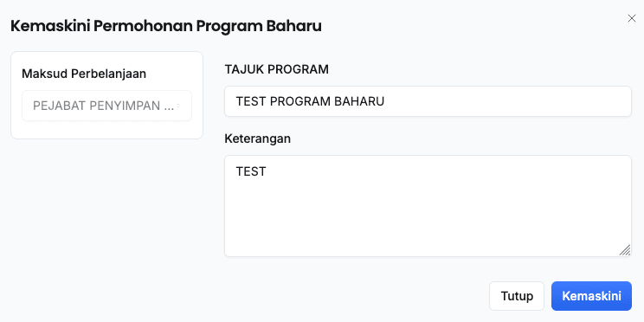This screenshot has width=644, height=322.
Task: Click the word TEST inside Keterangan box
Action: pos(251,171)
